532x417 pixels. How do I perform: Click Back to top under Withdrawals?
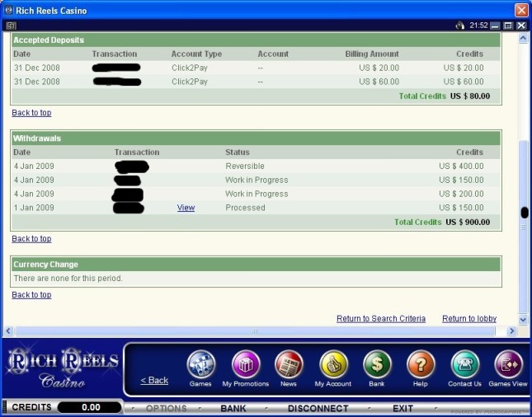[31, 239]
